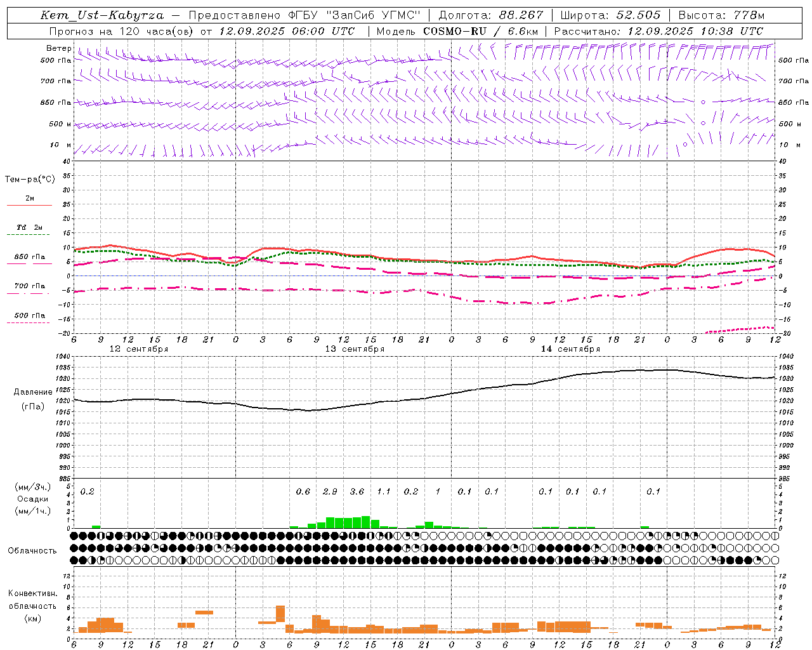The height and width of the screenshot is (650, 812).
Task: Click the Конвективн. облачность panel label
Action: [32, 600]
